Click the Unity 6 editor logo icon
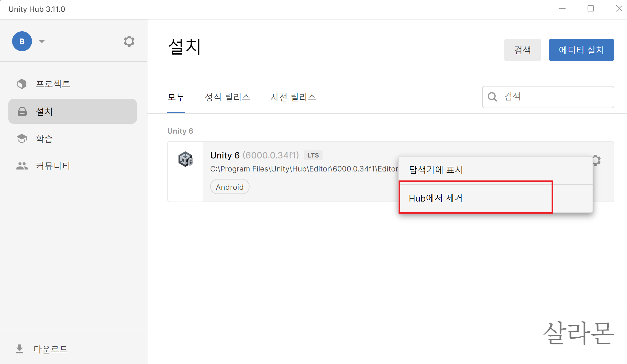 point(186,159)
